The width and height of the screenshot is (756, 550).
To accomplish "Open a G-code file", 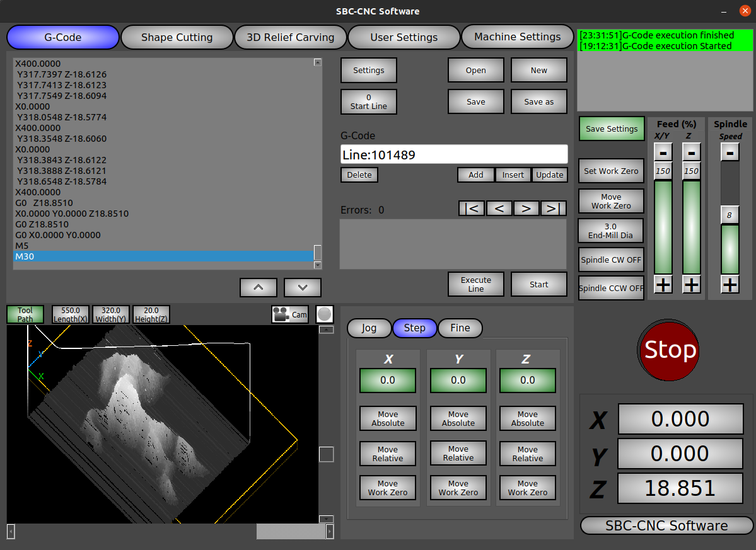I will 475,71.
